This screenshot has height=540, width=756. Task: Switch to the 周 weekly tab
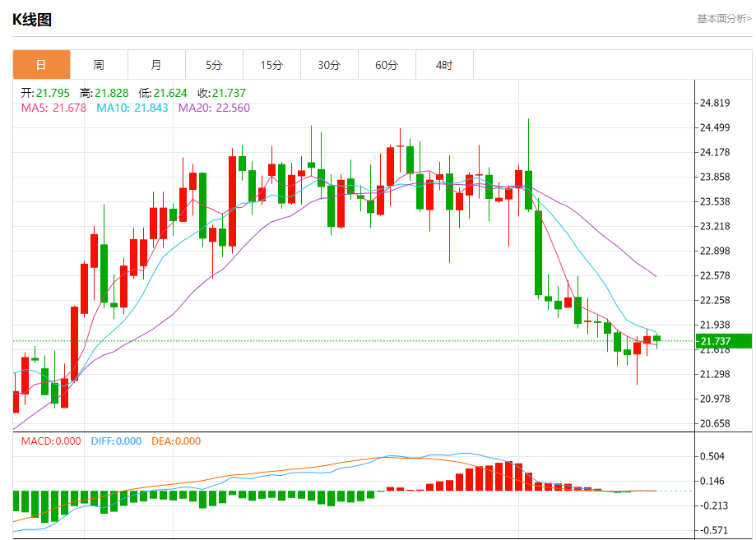tap(99, 65)
